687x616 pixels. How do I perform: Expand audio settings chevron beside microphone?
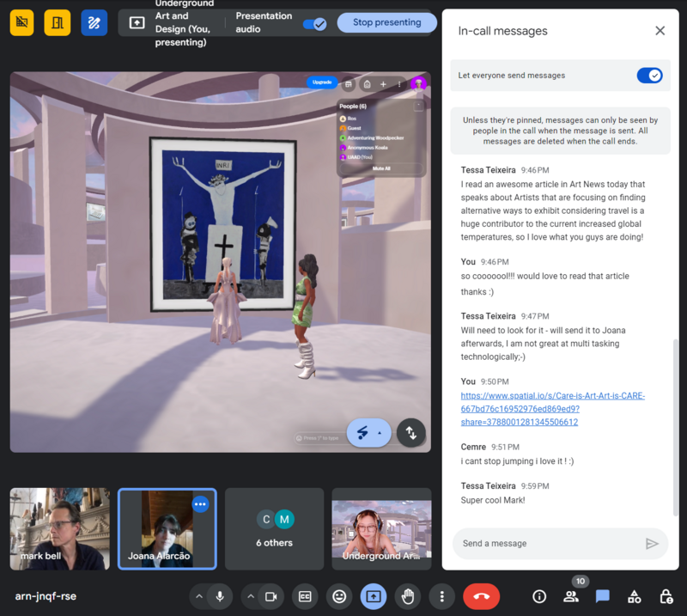point(199,596)
